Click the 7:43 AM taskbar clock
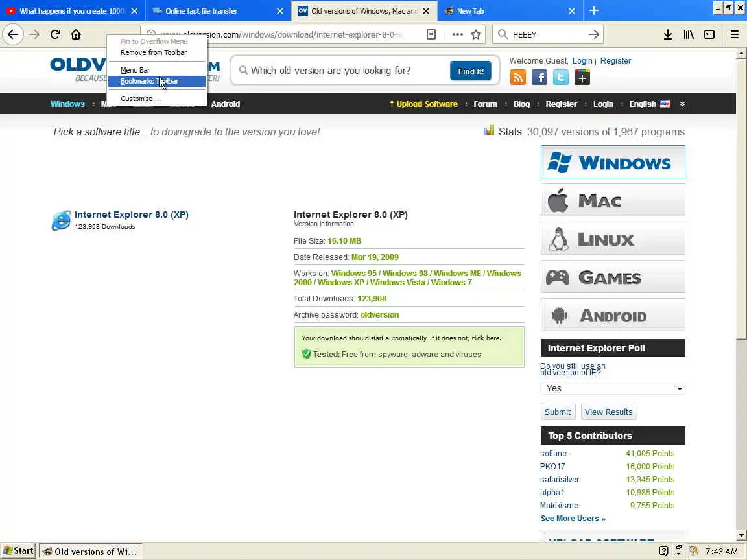The image size is (747, 560). click(x=721, y=552)
